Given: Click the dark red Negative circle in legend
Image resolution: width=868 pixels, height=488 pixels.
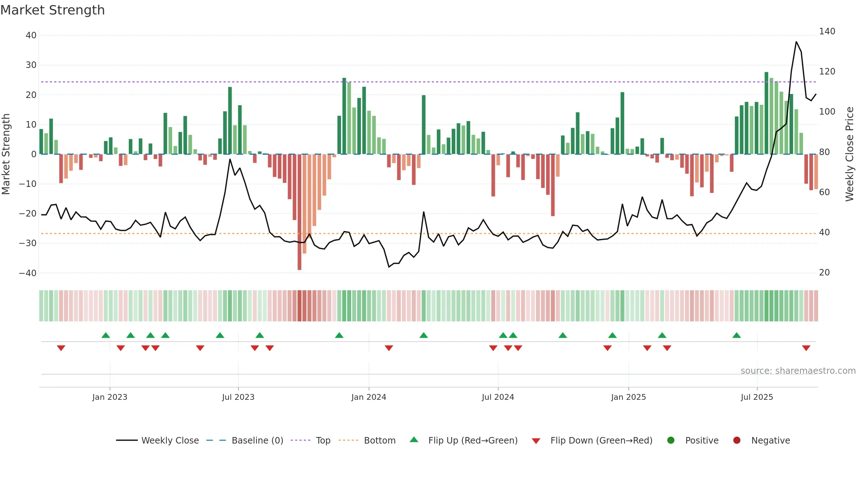Looking at the screenshot, I should 737,440.
